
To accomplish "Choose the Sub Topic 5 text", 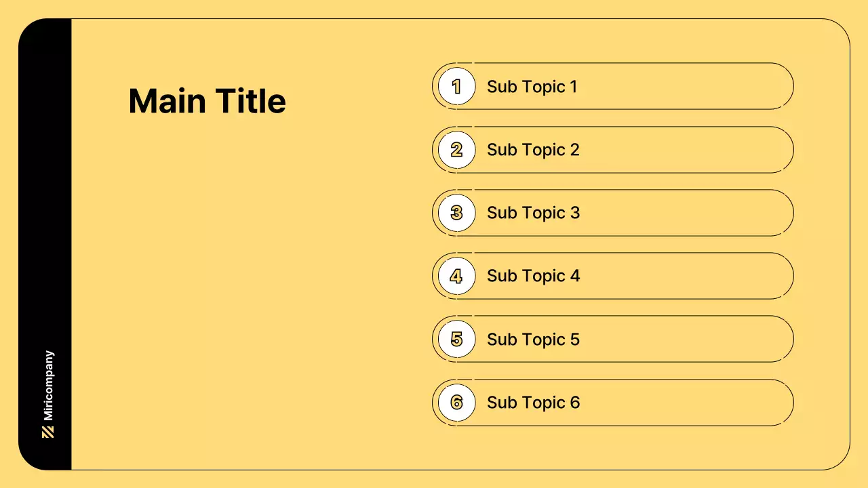I will coord(533,339).
